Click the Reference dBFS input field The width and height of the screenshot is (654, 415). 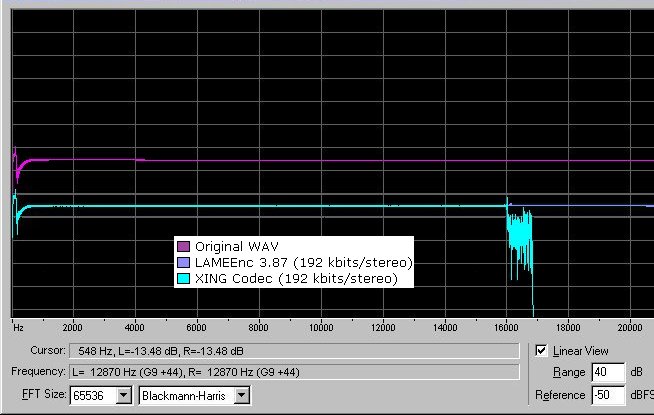coord(608,395)
